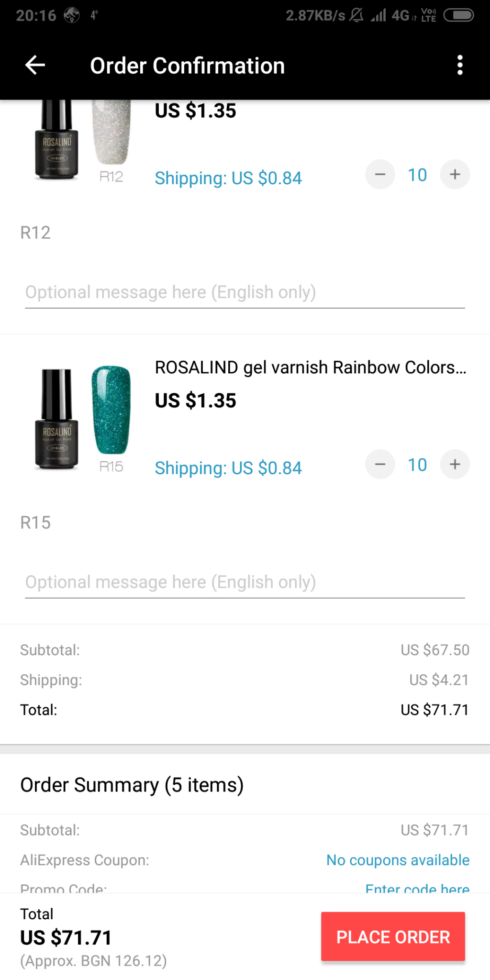Tap the R12 quantity value 10
490x980 pixels.
pyautogui.click(x=417, y=175)
